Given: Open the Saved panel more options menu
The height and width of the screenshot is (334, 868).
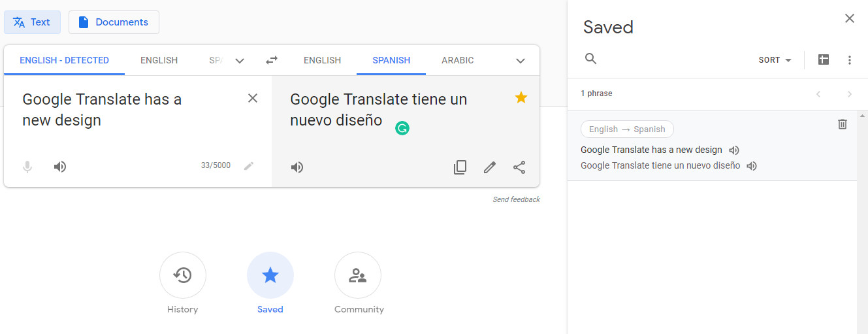Looking at the screenshot, I should [850, 60].
